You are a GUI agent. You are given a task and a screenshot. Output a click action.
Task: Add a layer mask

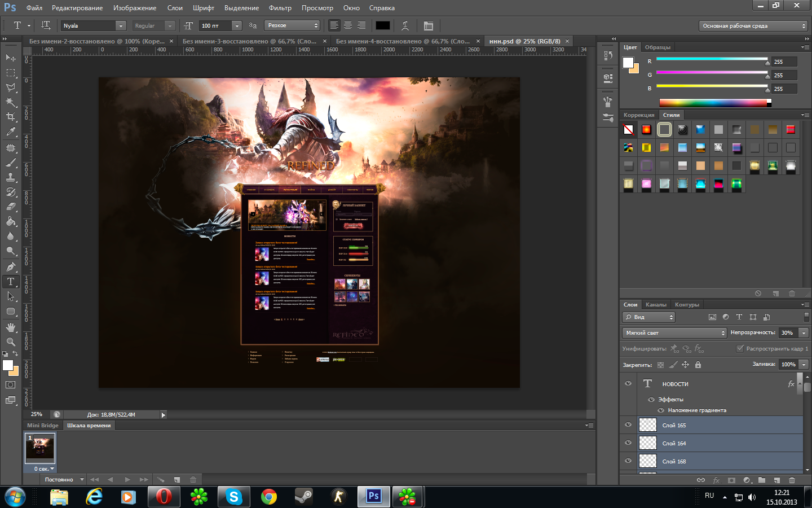coord(731,480)
